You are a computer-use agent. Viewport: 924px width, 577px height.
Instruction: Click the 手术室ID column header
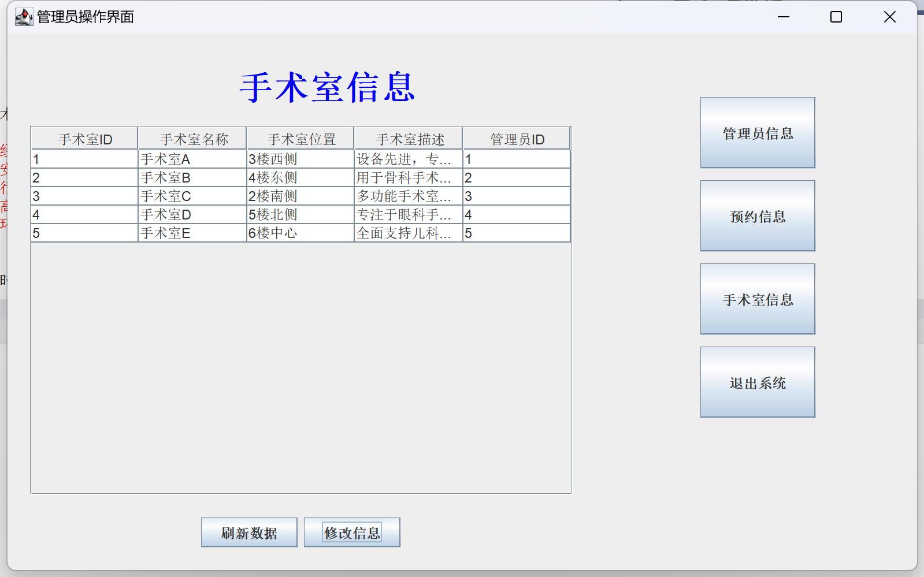(x=85, y=139)
